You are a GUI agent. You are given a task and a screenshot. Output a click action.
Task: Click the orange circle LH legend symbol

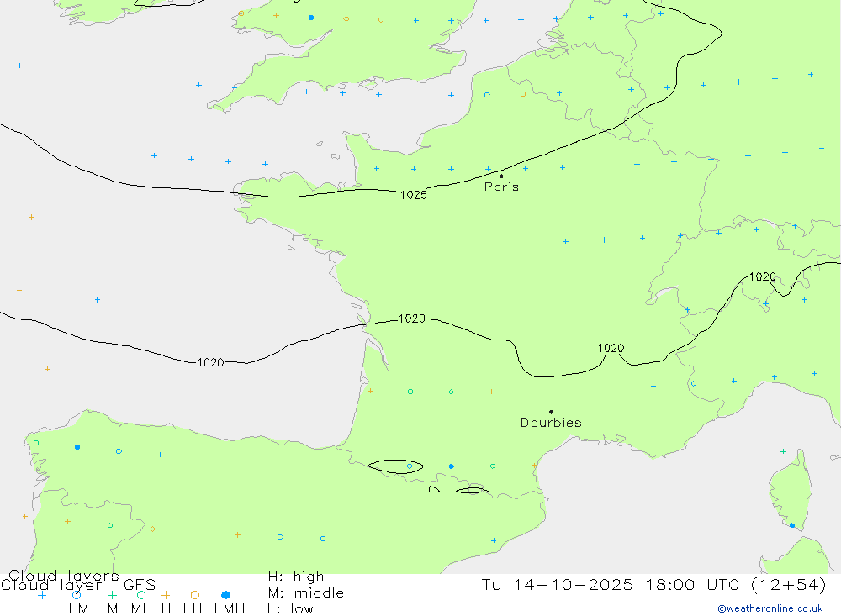click(x=195, y=595)
